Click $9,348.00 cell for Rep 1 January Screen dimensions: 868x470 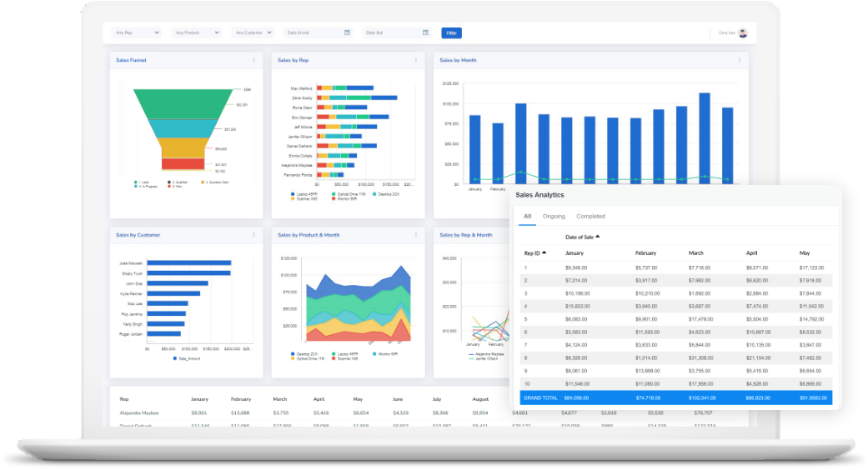pyautogui.click(x=576, y=267)
